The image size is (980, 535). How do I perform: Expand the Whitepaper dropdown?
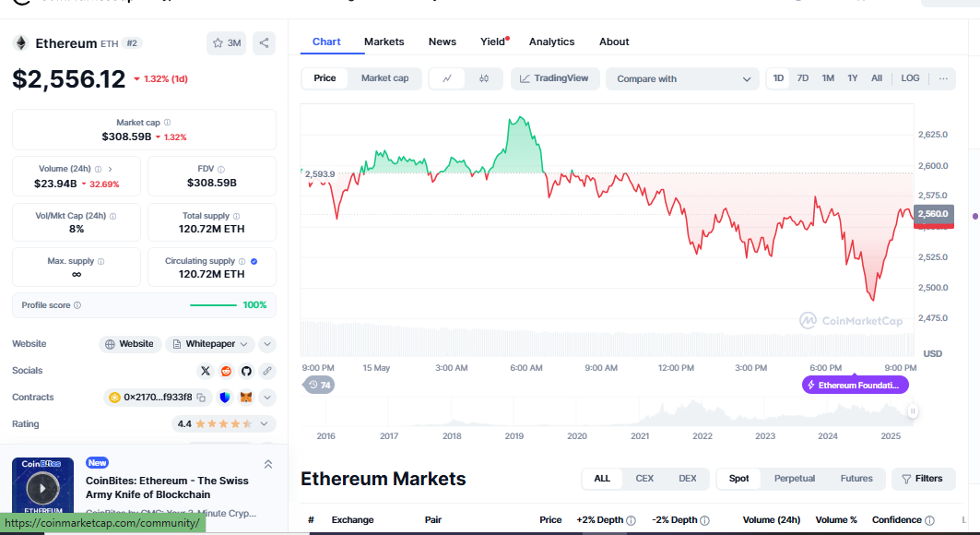point(210,344)
